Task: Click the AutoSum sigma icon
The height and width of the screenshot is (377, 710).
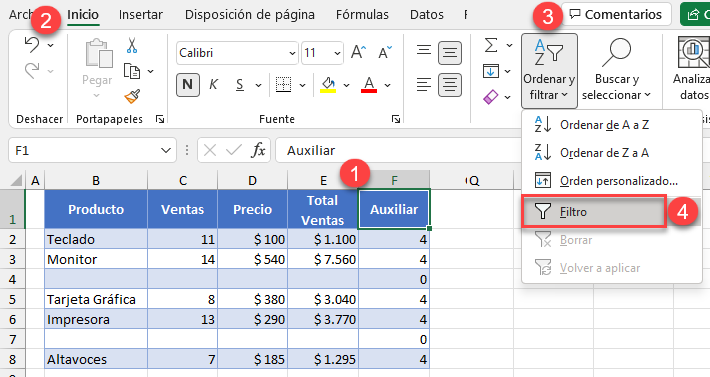Action: pyautogui.click(x=491, y=45)
